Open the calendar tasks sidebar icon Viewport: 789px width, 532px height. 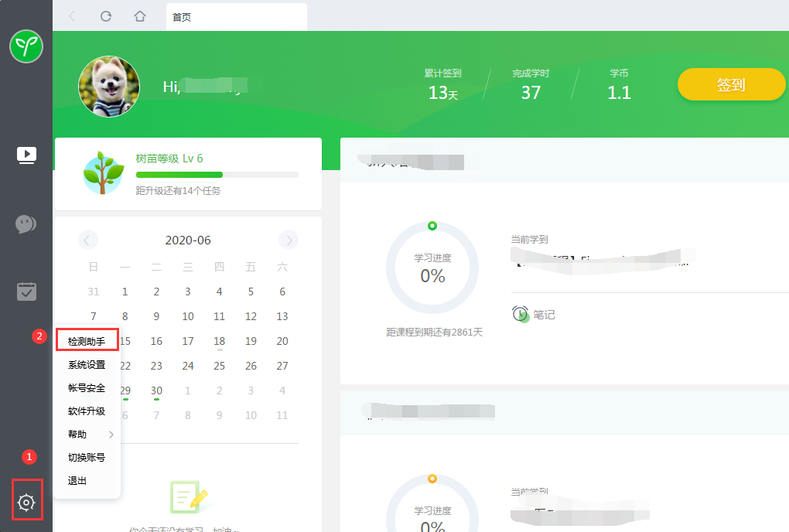tap(26, 292)
